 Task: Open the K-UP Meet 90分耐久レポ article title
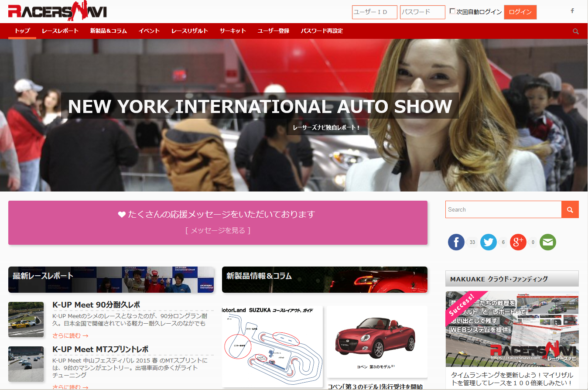click(96, 304)
